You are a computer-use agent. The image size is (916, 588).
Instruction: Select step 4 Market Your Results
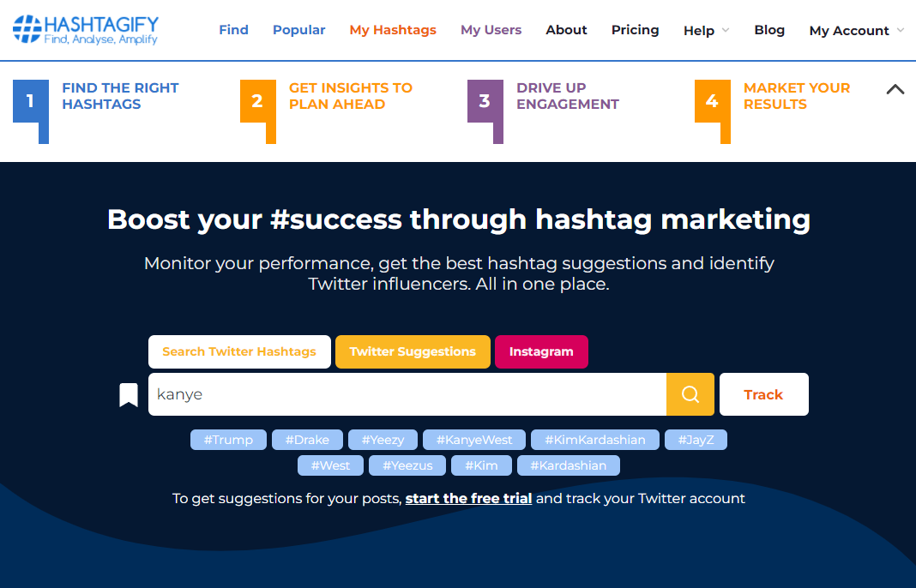[772, 111]
